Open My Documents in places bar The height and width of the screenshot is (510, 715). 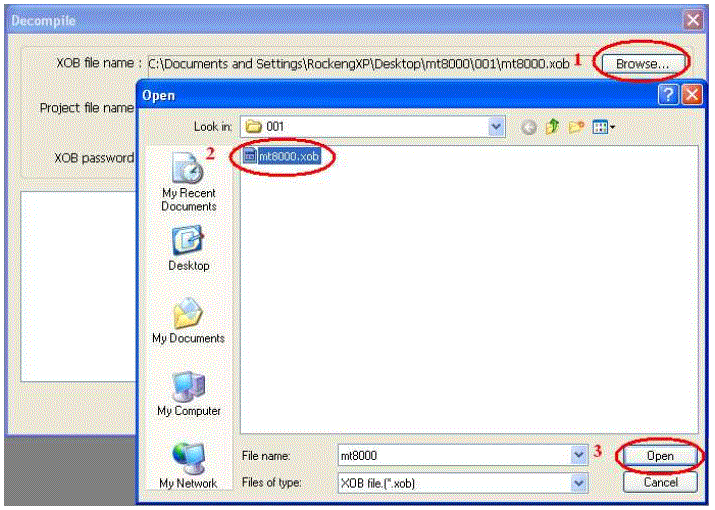pos(188,320)
